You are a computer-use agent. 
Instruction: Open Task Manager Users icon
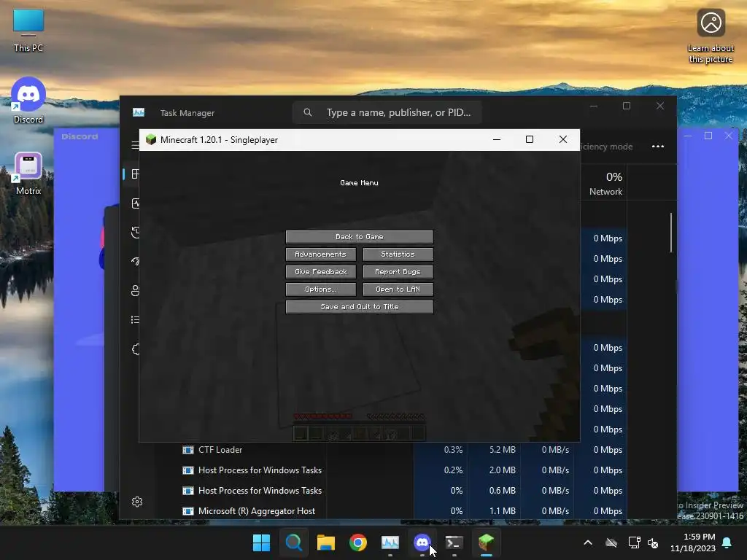click(x=135, y=290)
